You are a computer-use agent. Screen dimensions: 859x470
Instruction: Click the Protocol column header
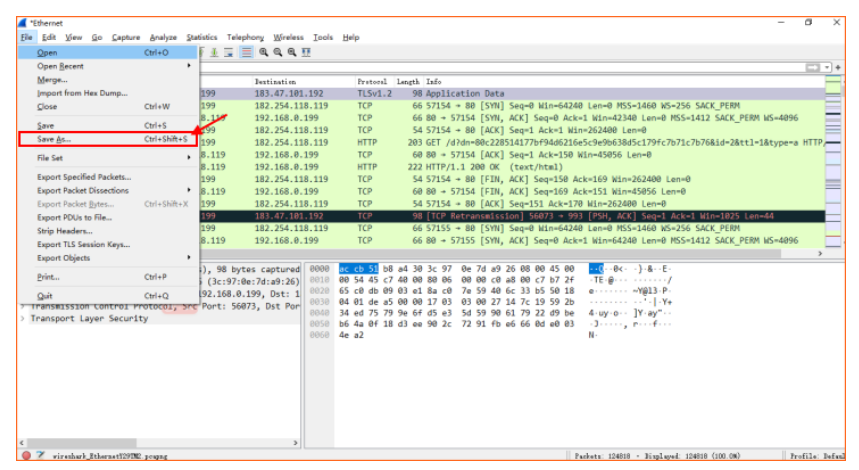pyautogui.click(x=372, y=81)
